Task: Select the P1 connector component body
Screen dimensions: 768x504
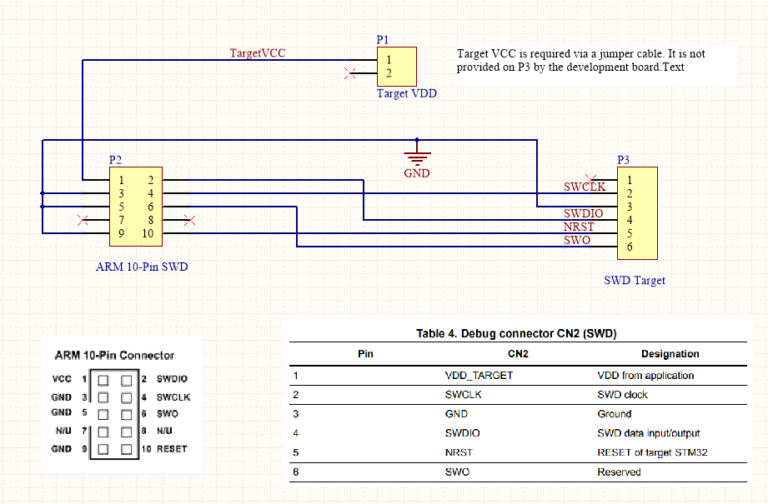Action: coord(397,67)
